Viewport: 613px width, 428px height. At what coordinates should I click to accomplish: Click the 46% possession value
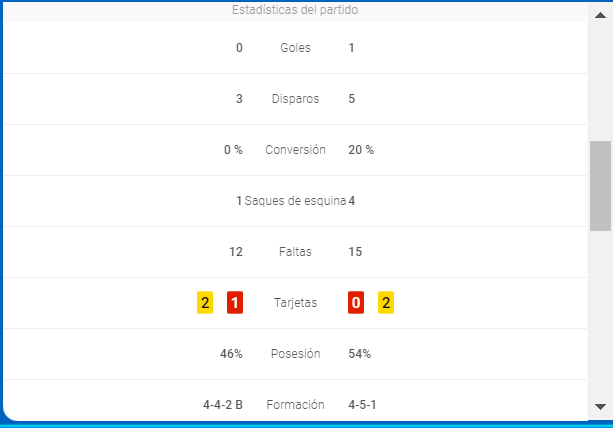point(231,354)
